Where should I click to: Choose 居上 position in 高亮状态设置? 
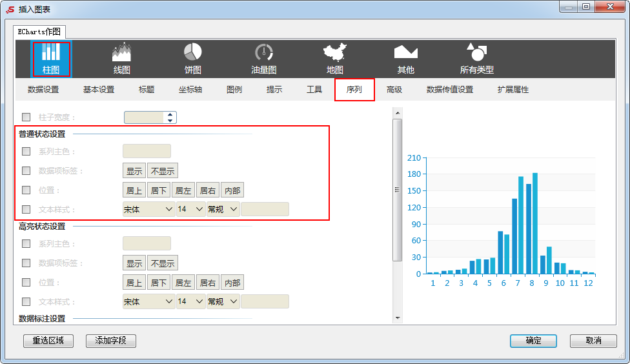point(134,283)
